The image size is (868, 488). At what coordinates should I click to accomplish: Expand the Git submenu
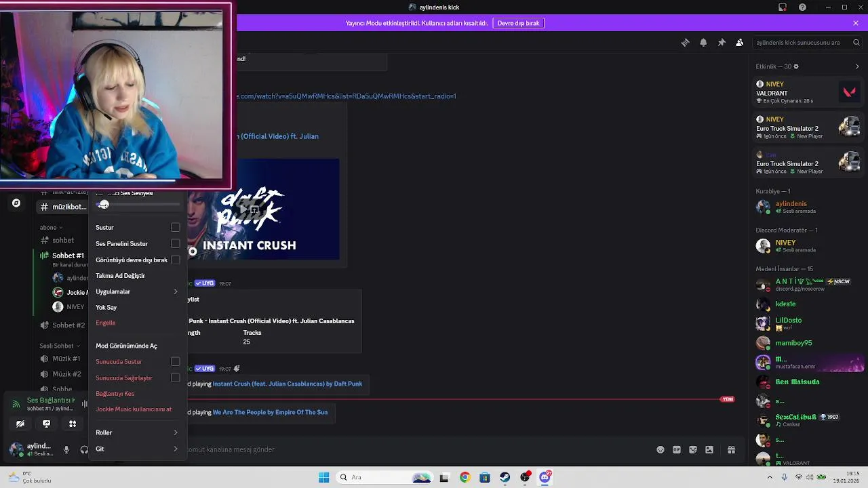click(138, 449)
